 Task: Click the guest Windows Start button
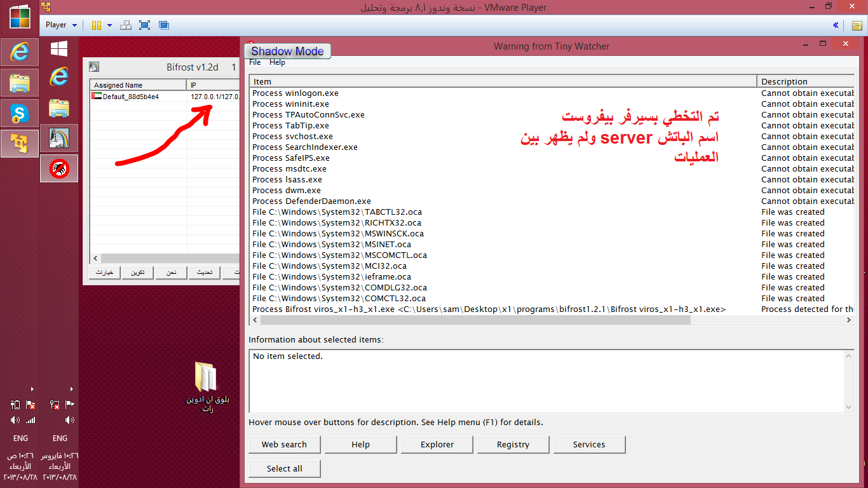click(59, 48)
